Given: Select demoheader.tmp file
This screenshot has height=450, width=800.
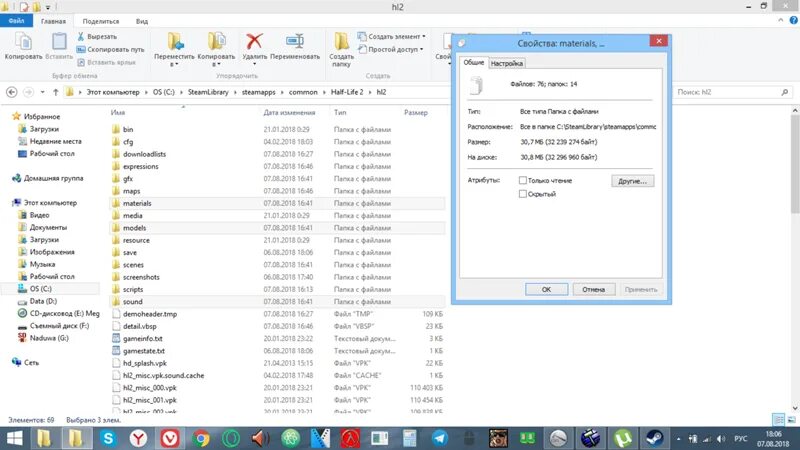Looking at the screenshot, I should pos(277,314).
